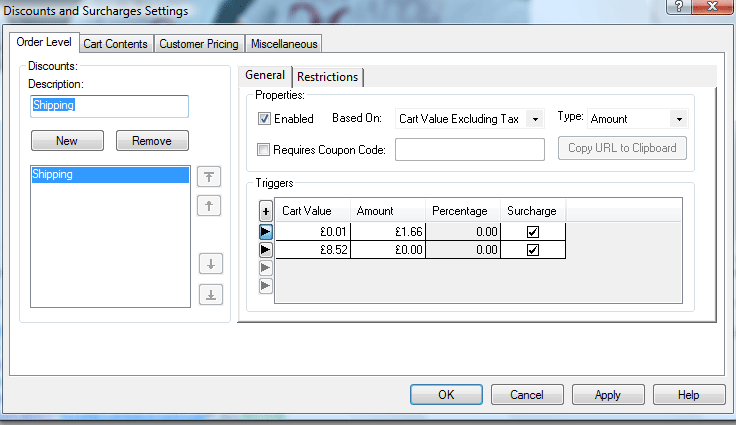
Task: Go to the Customer Pricing tab
Action: click(199, 44)
